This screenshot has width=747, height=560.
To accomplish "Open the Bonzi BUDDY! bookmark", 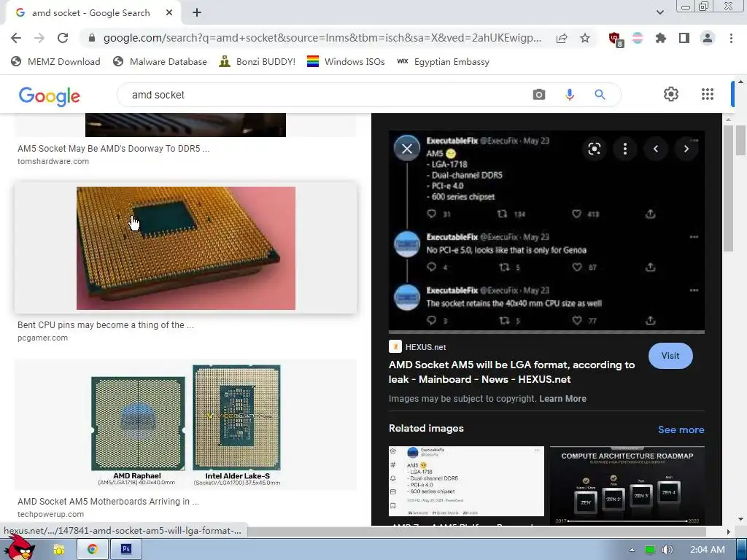I will (258, 62).
